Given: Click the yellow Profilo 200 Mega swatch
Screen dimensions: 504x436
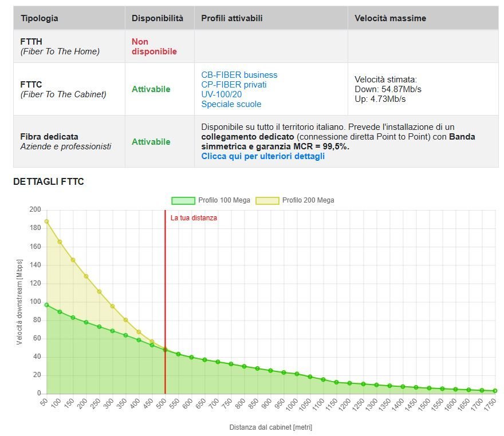Looking at the screenshot, I should pos(267,200).
